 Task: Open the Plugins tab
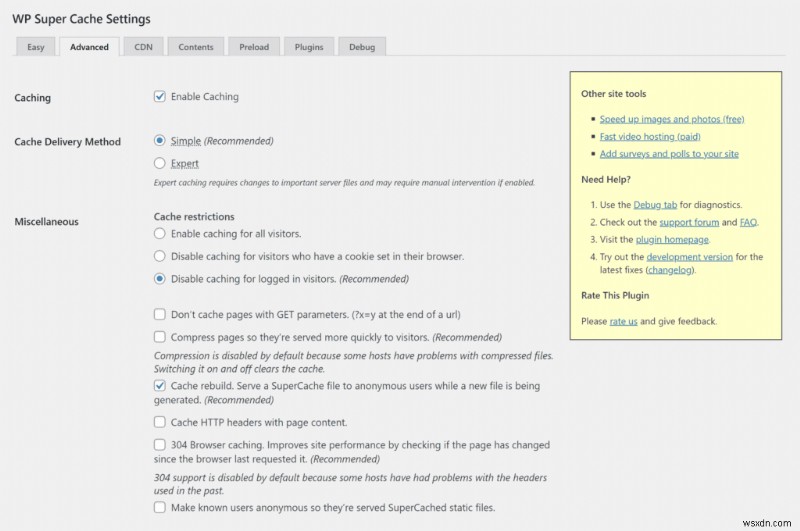coord(309,47)
